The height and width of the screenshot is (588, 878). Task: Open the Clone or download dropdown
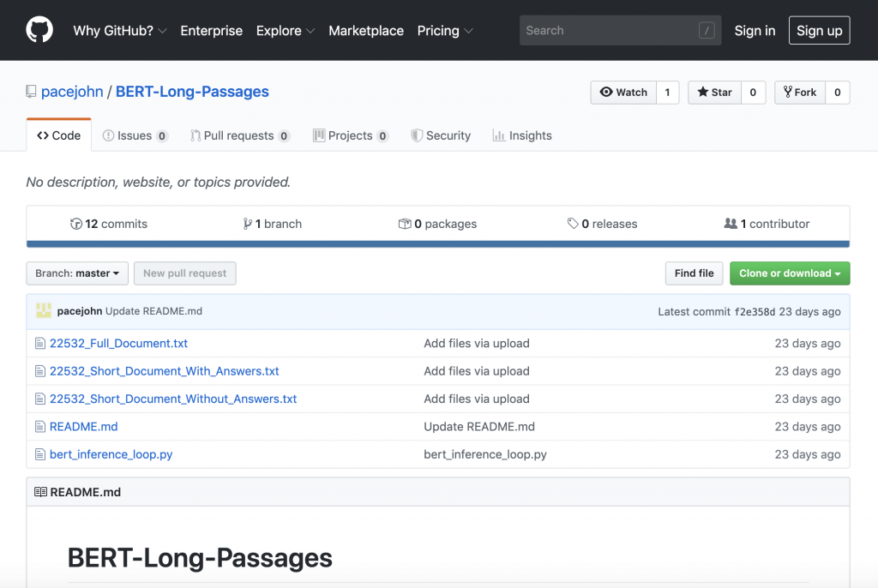coord(790,273)
